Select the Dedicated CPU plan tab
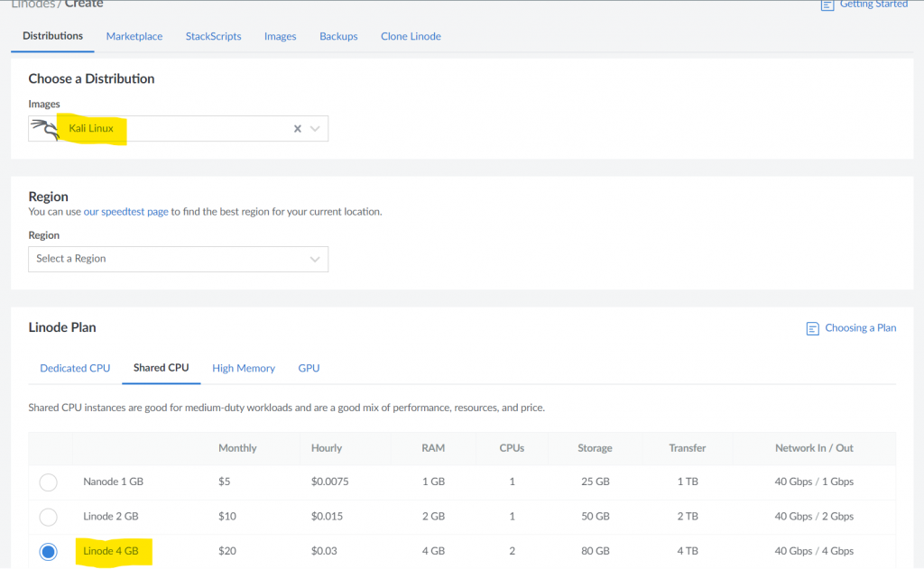The image size is (924, 569). pyautogui.click(x=75, y=368)
